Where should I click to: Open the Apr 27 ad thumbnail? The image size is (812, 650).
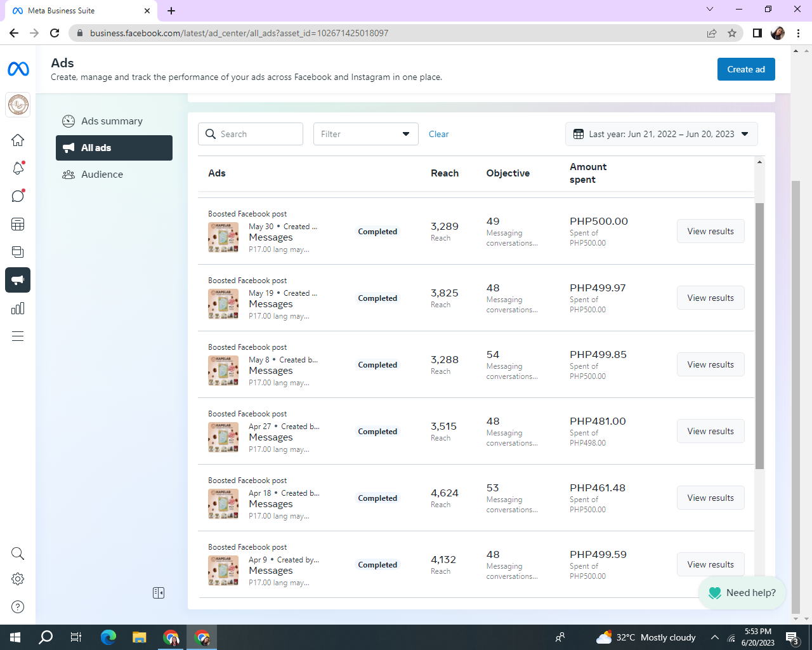pyautogui.click(x=223, y=437)
